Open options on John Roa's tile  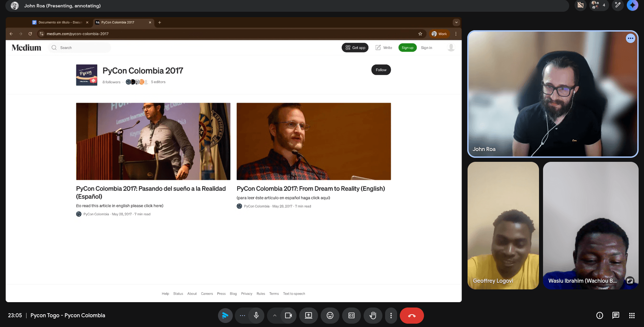pos(631,38)
